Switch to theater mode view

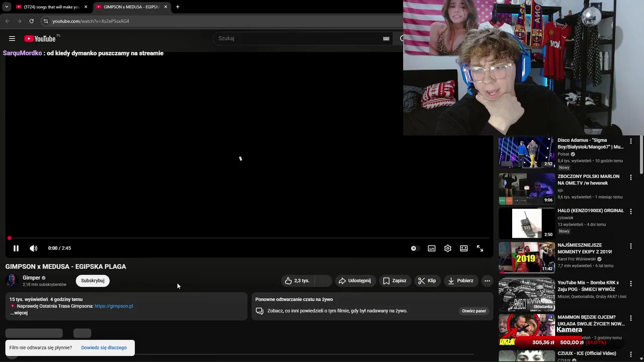pyautogui.click(x=464, y=248)
